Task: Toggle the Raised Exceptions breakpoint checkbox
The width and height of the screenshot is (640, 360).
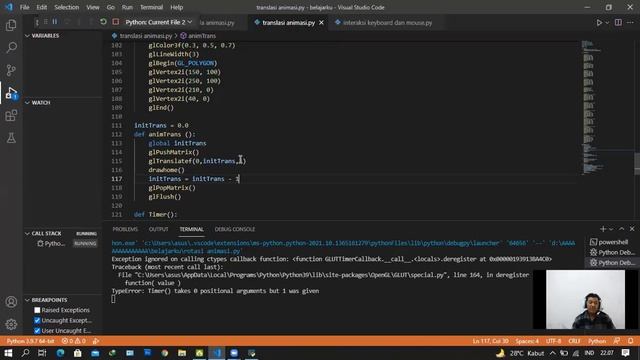Action: pyautogui.click(x=37, y=310)
